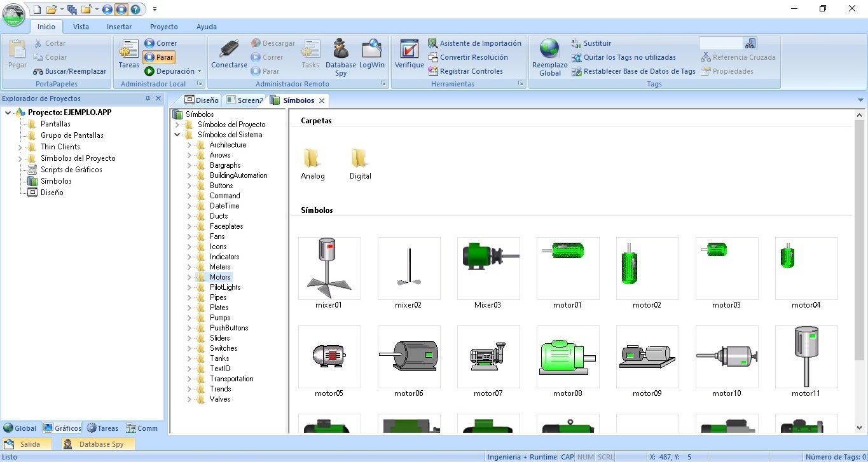This screenshot has height=462, width=868.
Task: Click the Conectarse remote icon
Action: click(x=229, y=54)
